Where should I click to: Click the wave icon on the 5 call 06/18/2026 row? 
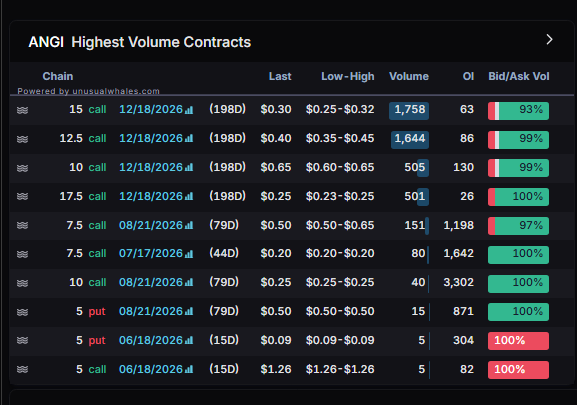22,369
